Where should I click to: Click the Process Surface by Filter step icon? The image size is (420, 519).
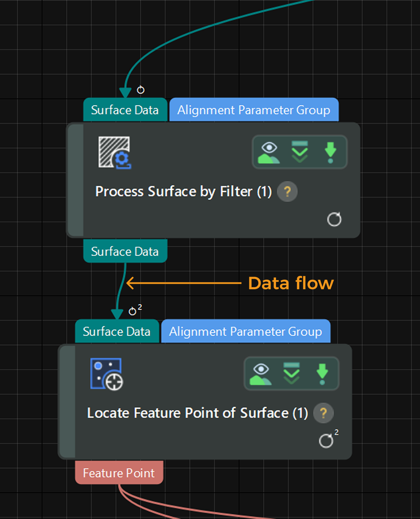[x=115, y=152]
